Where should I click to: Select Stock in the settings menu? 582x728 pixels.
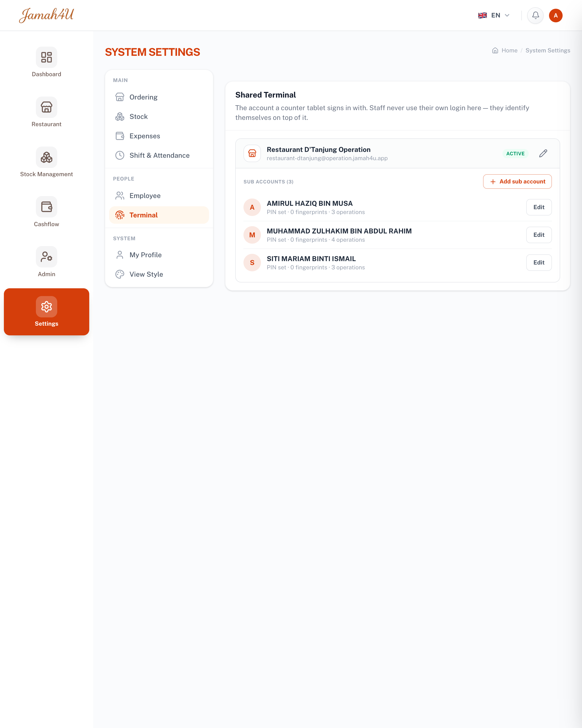[159, 116]
